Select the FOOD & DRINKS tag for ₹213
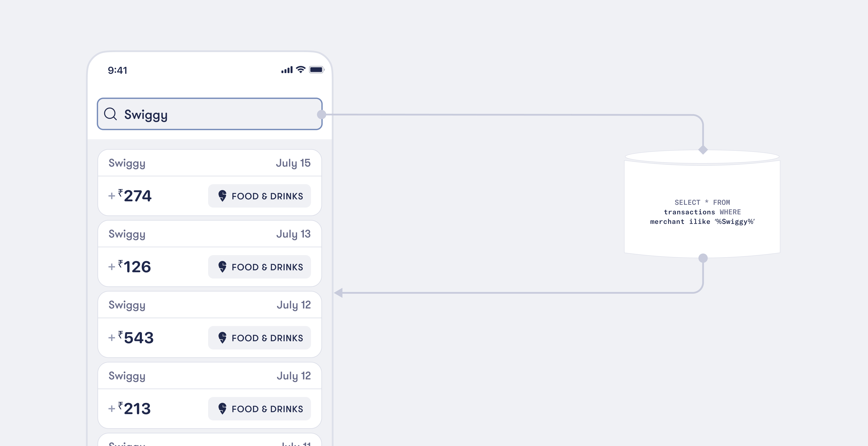The height and width of the screenshot is (446, 868). pos(260,409)
